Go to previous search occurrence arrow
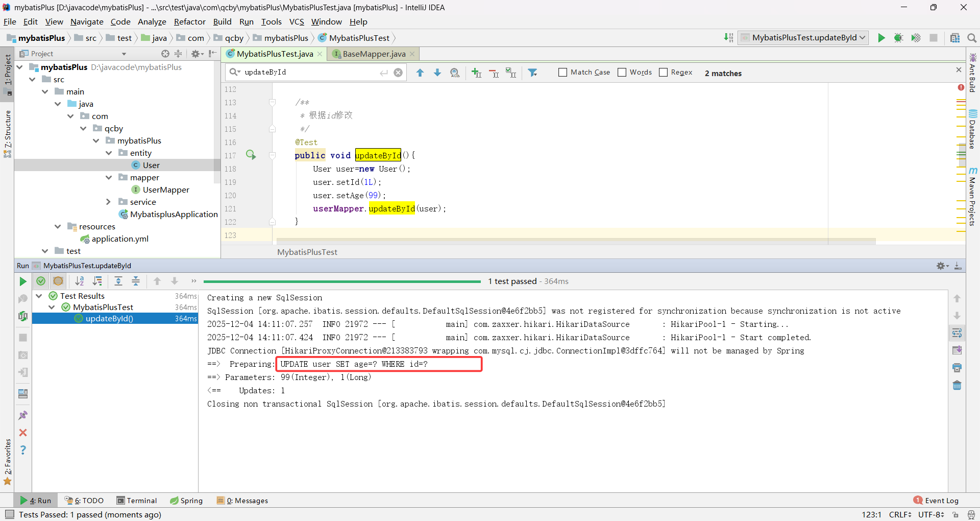 click(x=420, y=73)
